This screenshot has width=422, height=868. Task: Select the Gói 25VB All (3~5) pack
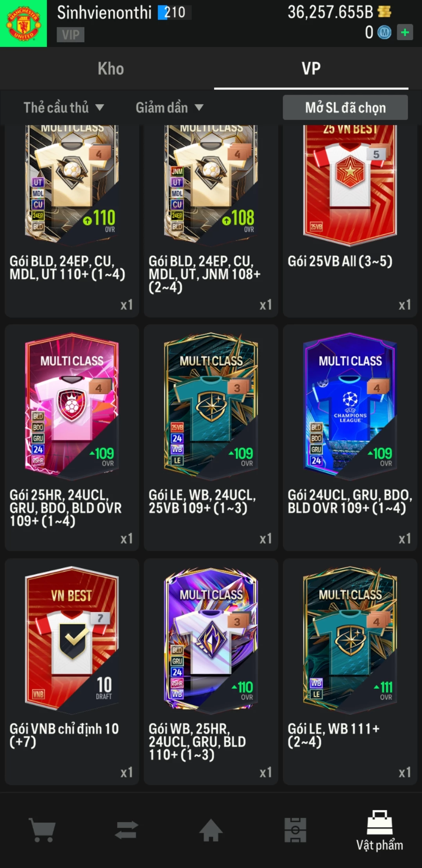pos(350,221)
